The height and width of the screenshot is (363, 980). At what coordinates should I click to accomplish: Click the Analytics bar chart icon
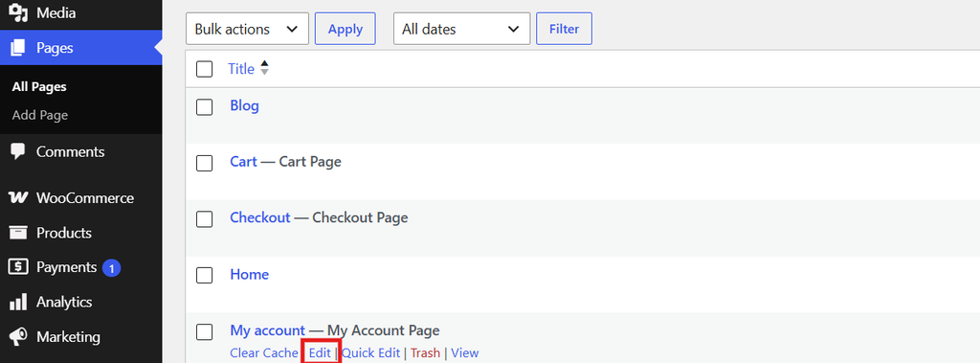(x=18, y=303)
